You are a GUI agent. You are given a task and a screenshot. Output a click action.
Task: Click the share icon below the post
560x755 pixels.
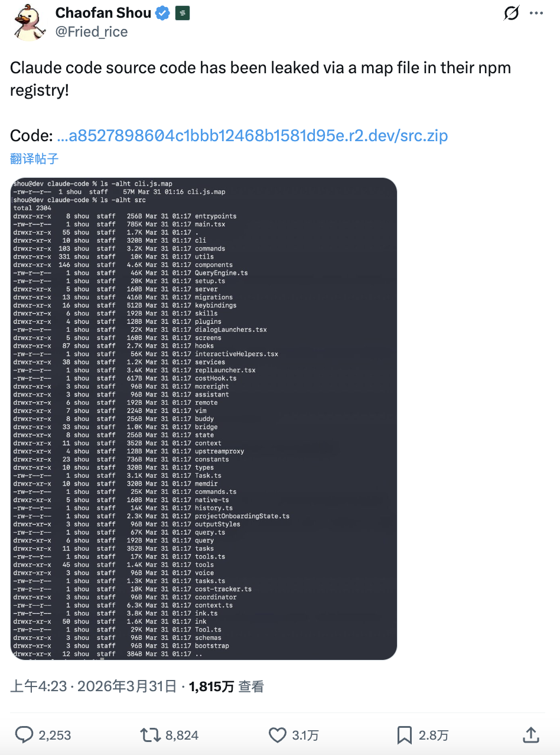[x=531, y=735]
